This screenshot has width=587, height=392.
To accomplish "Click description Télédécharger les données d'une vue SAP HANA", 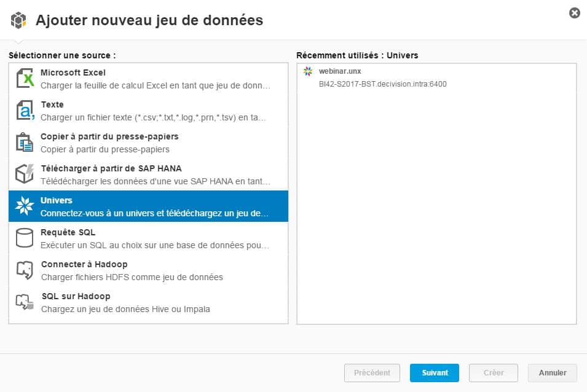I will pyautogui.click(x=156, y=181).
